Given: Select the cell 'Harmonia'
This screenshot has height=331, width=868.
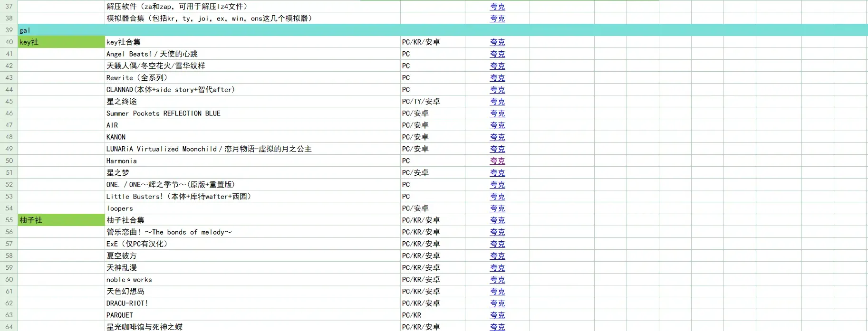Looking at the screenshot, I should [252, 161].
